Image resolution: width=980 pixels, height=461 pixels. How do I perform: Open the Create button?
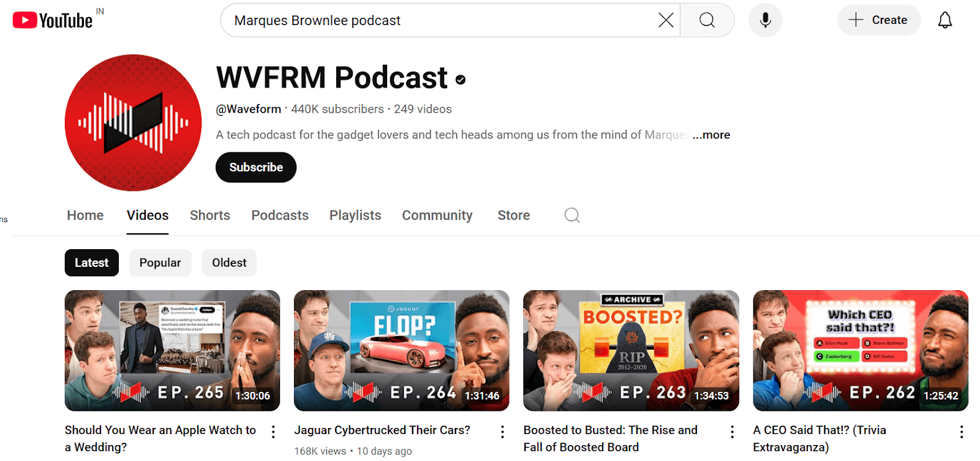pyautogui.click(x=878, y=20)
